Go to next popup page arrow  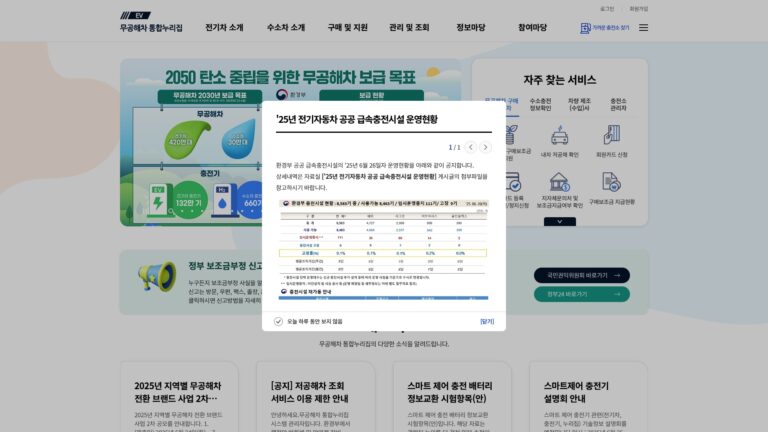[x=485, y=147]
